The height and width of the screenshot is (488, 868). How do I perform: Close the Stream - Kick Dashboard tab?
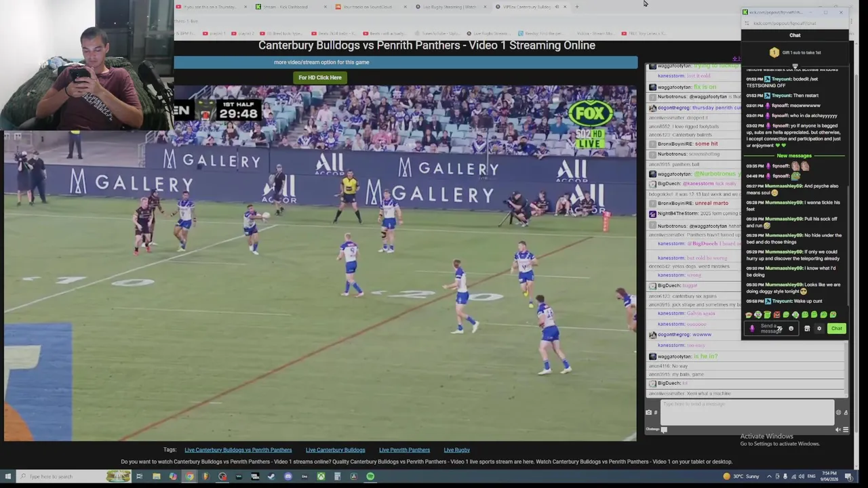tap(325, 7)
